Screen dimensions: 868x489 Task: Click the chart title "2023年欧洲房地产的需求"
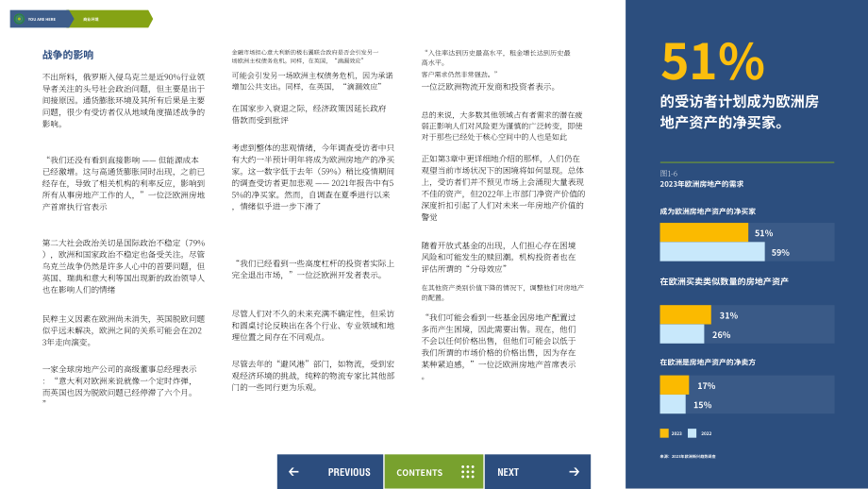coord(701,184)
